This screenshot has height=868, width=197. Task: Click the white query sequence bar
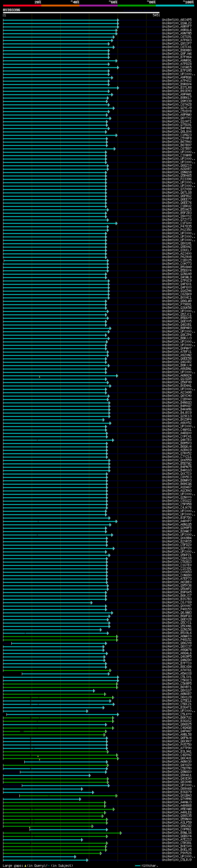pos(81,13)
